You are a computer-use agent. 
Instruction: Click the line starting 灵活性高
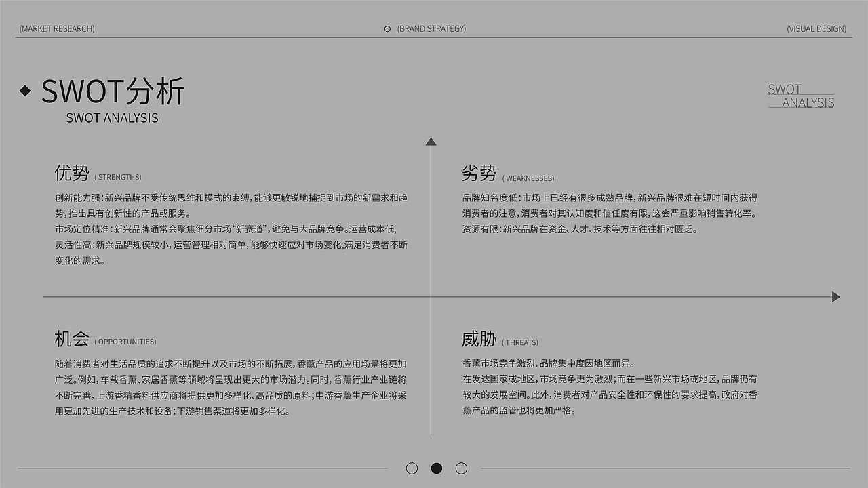point(231,245)
